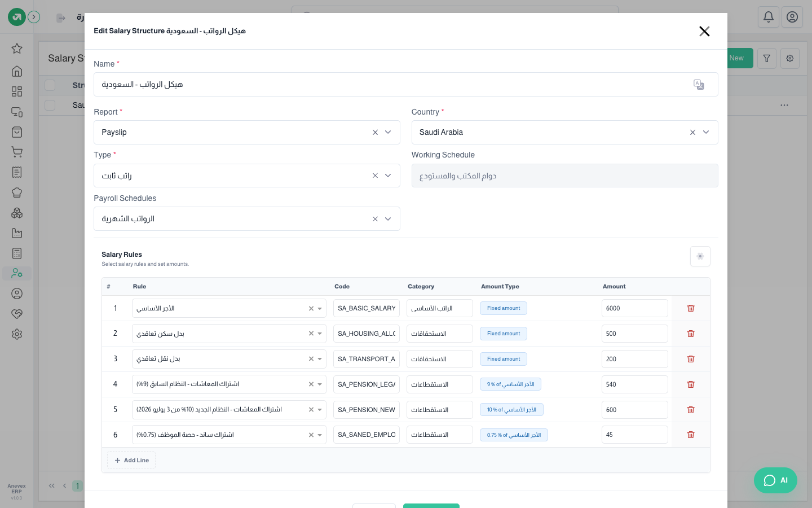Select the first row checkbox in background list
Screen dimensions: 812x508
tap(50, 105)
